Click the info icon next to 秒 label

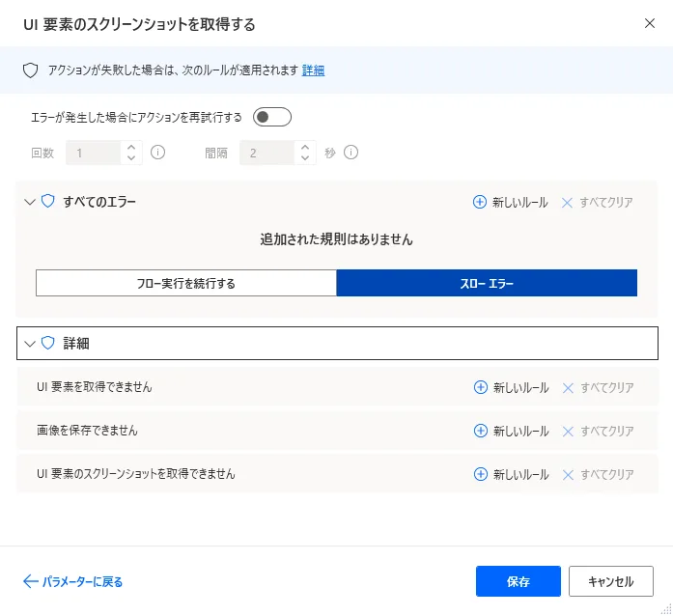pos(351,153)
